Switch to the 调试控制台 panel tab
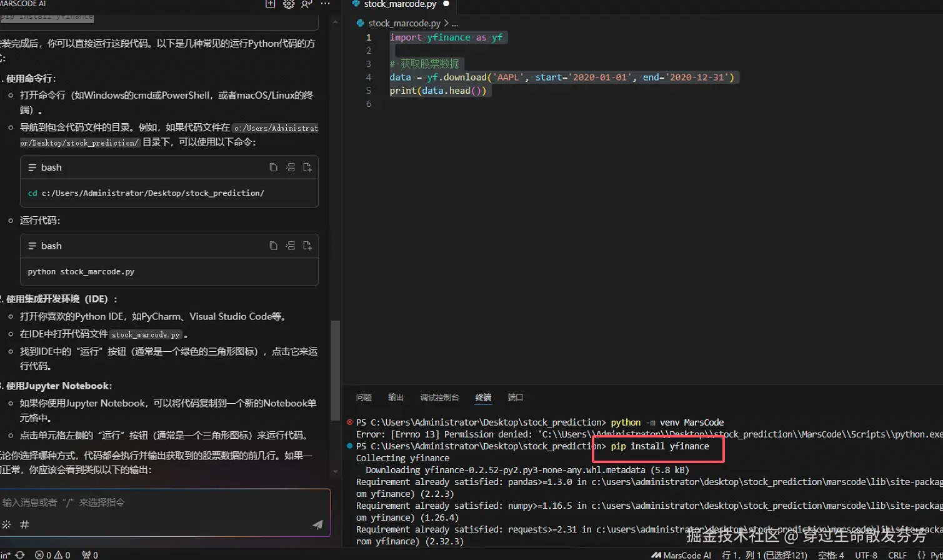Image resolution: width=943 pixels, height=560 pixels. 439,397
